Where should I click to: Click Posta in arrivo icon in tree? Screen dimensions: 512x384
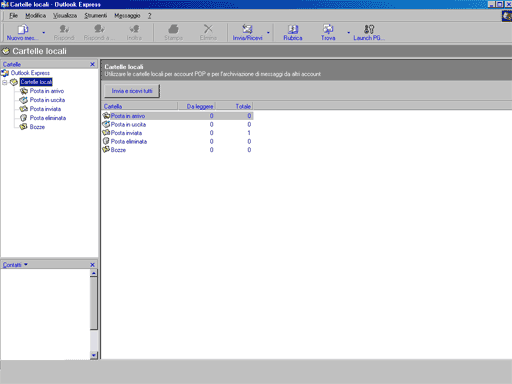[24, 91]
